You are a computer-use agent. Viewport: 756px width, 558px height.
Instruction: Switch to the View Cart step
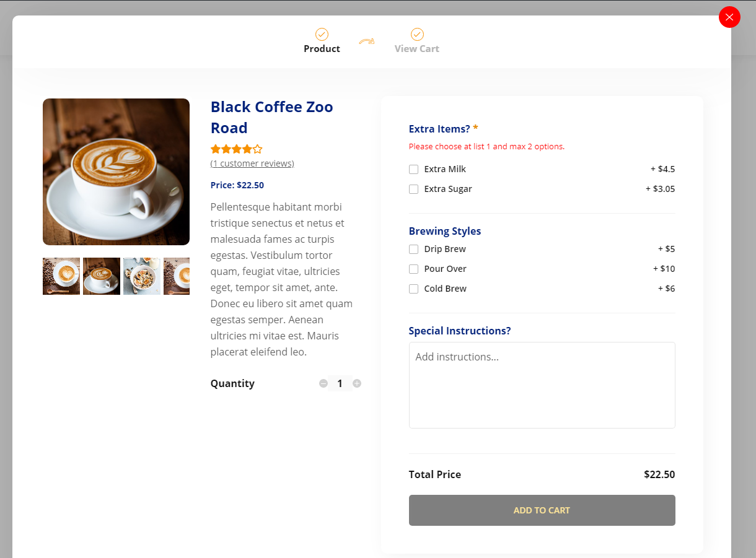(416, 49)
